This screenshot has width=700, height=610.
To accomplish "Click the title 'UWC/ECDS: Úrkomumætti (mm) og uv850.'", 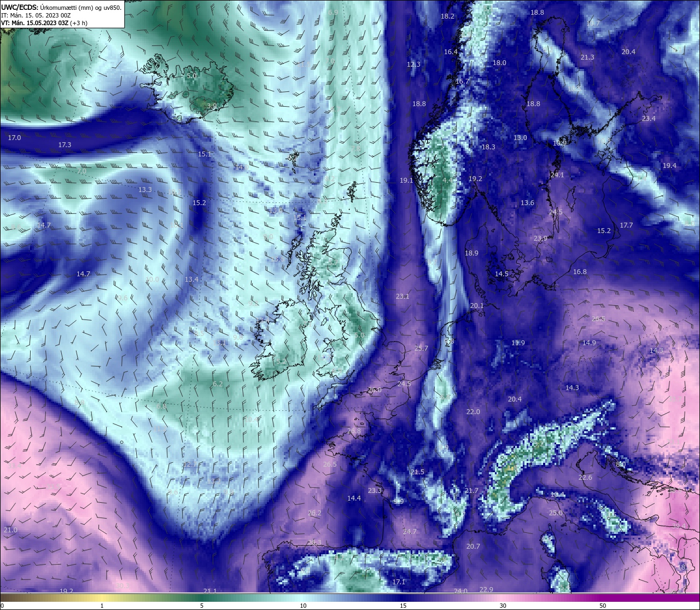I will [61, 8].
